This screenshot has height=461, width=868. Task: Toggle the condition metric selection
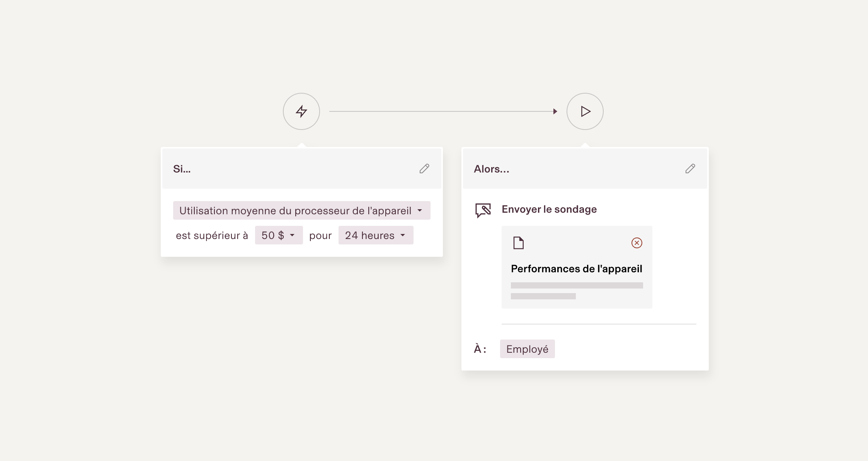click(301, 210)
